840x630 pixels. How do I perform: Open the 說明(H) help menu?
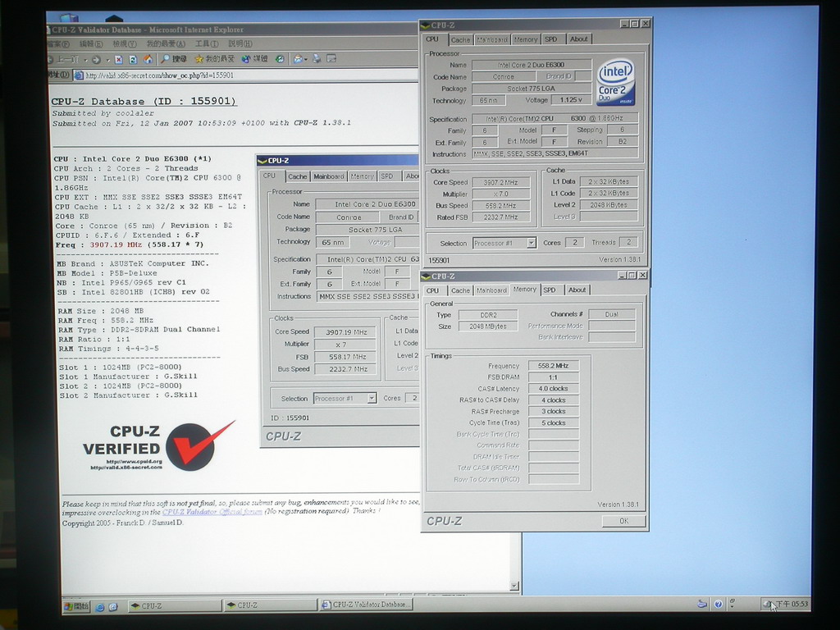click(240, 43)
